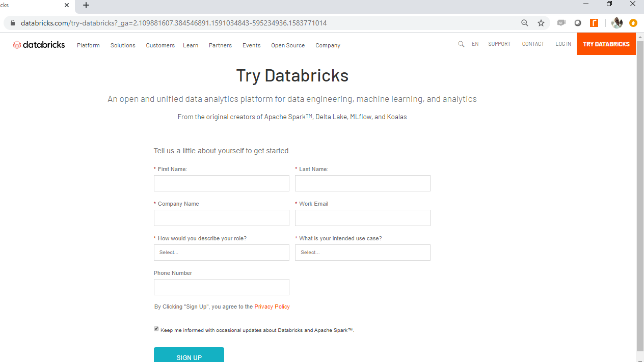Open the Company menu
This screenshot has height=362, width=644.
tap(328, 45)
